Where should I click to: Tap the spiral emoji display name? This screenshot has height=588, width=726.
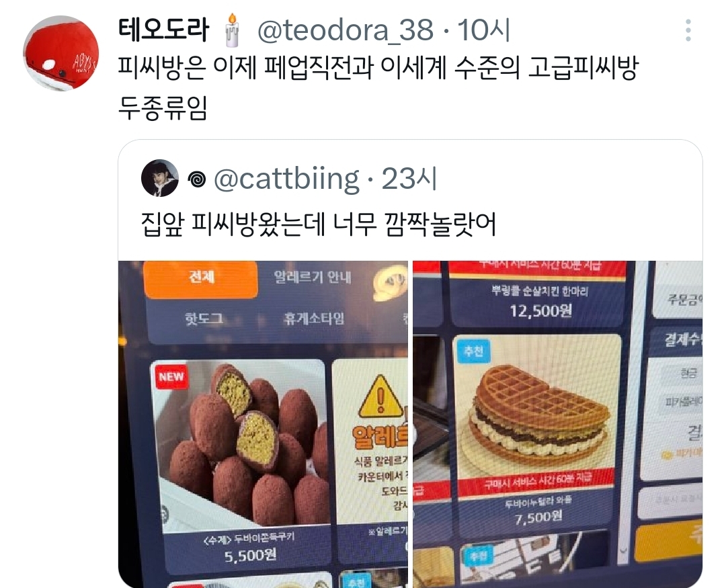tap(197, 179)
